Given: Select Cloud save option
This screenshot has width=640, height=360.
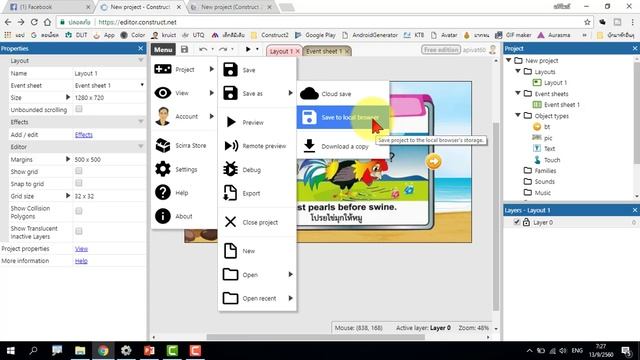Looking at the screenshot, I should [x=343, y=94].
